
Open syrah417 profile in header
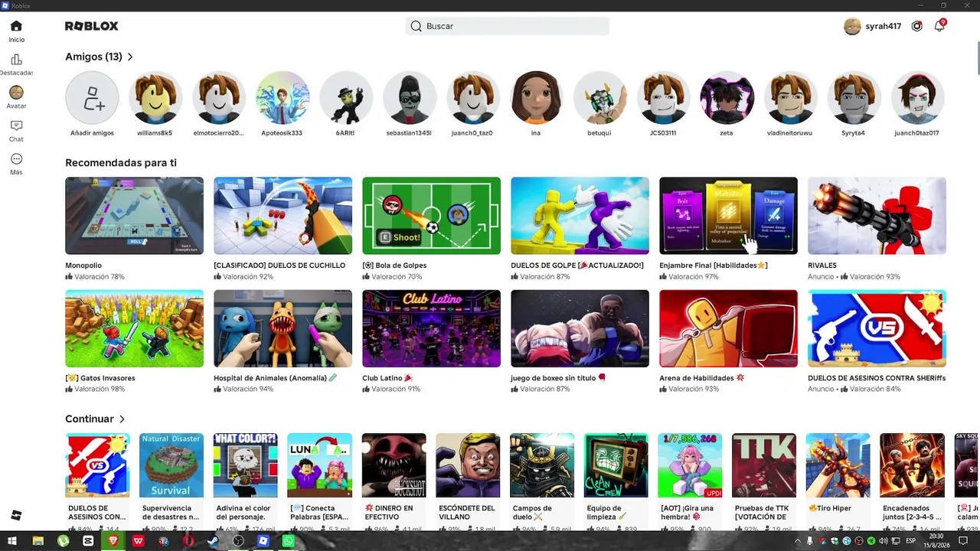[872, 26]
